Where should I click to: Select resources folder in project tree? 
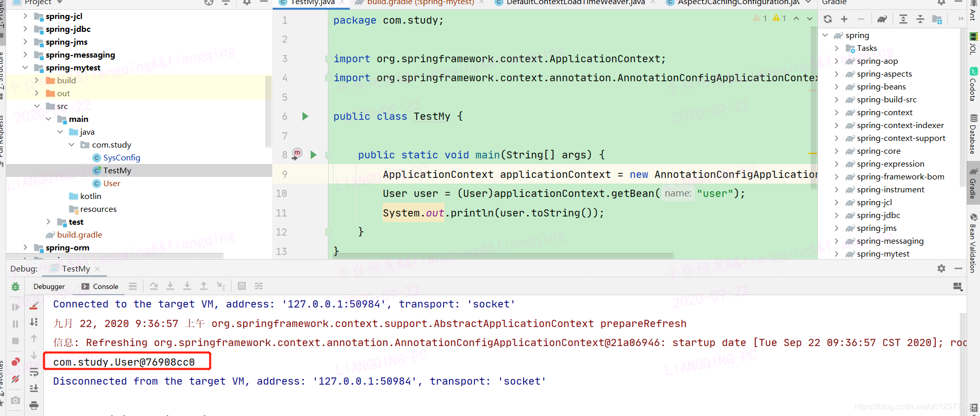click(93, 209)
